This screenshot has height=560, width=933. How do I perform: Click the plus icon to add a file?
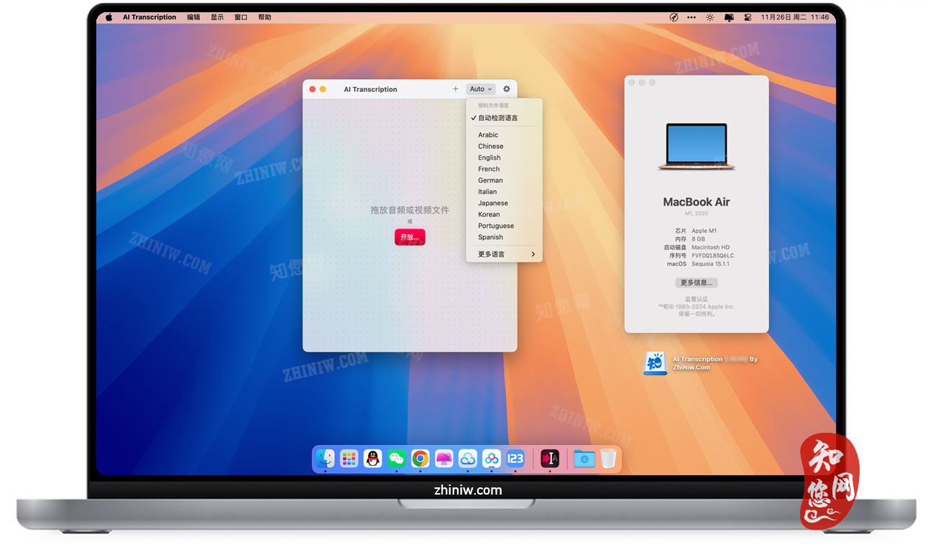pyautogui.click(x=455, y=89)
